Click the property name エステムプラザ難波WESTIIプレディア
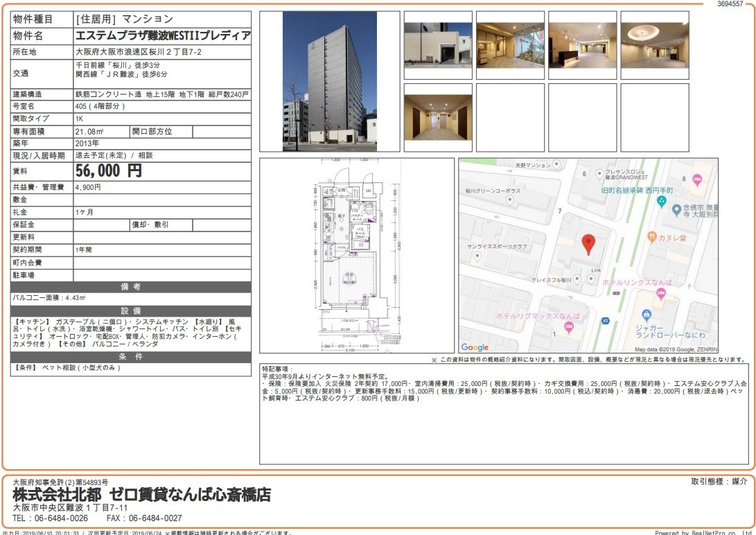 [x=163, y=35]
